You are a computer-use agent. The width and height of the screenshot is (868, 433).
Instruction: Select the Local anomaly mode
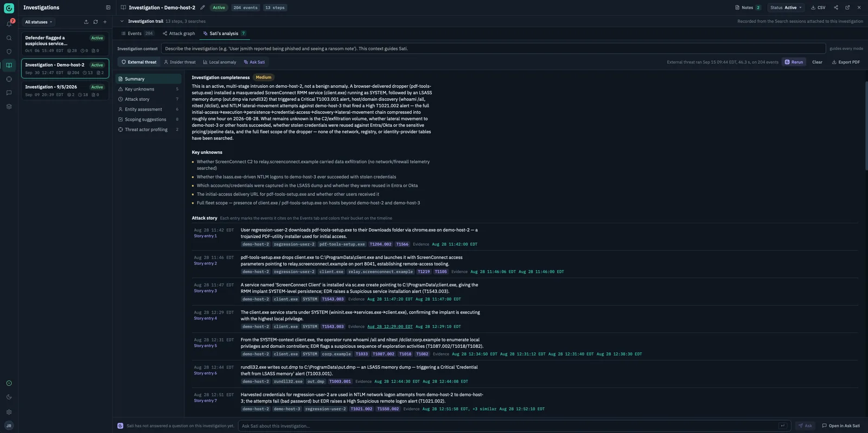coord(220,62)
